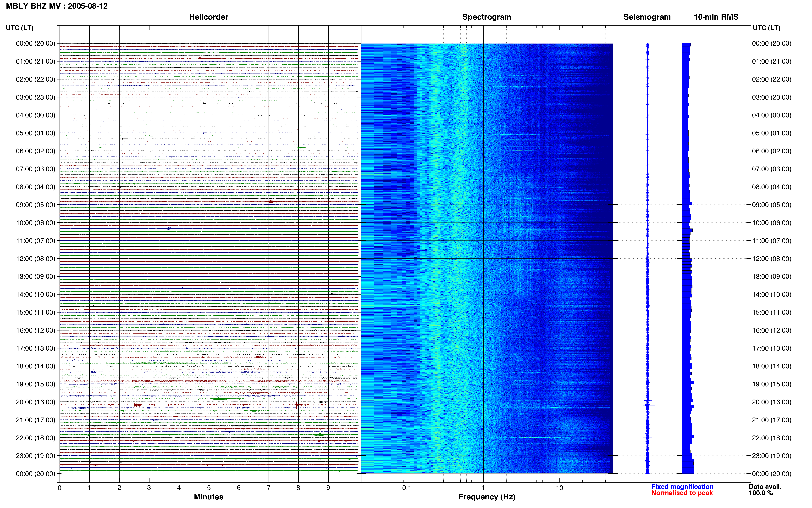Click the 'Seismogram' panel heading
Image resolution: width=812 pixels, height=508 pixels.
(x=647, y=17)
